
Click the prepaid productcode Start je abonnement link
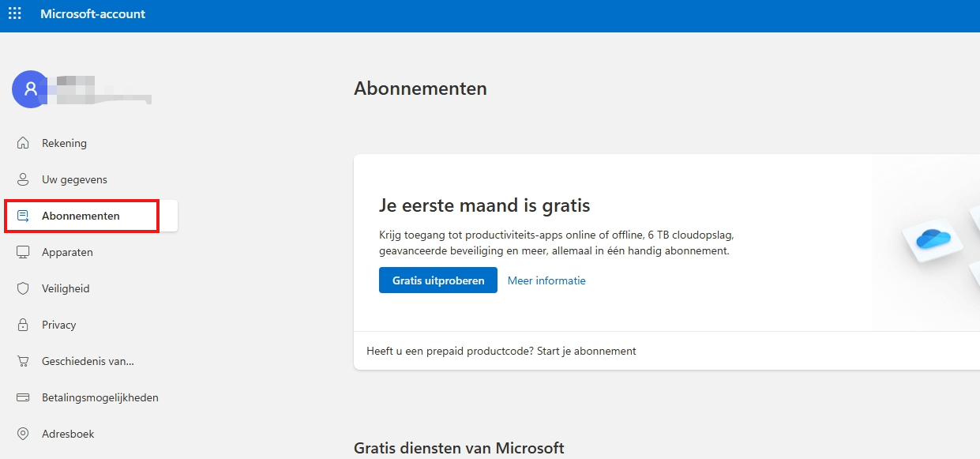(587, 351)
